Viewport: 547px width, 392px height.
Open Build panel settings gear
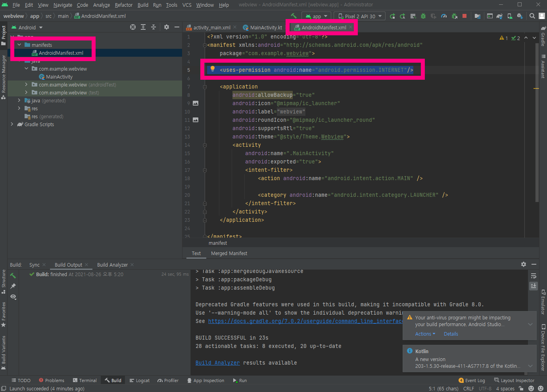524,264
